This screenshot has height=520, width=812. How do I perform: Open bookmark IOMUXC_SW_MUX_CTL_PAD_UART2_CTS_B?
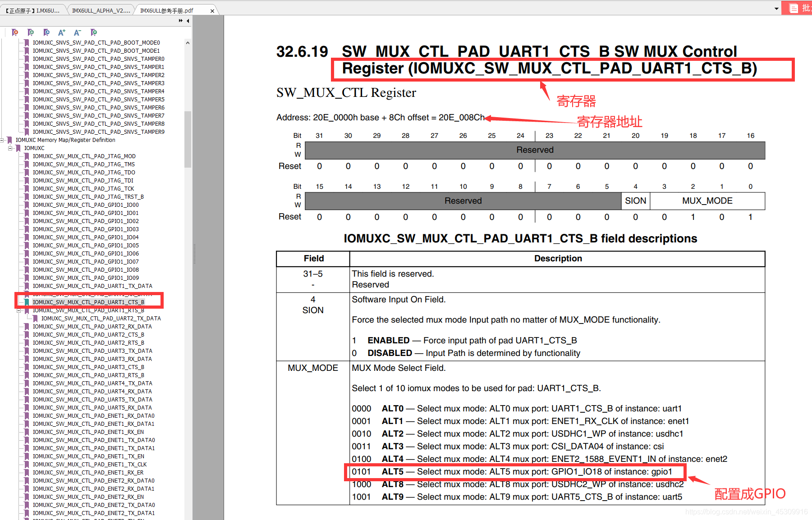tap(88, 335)
